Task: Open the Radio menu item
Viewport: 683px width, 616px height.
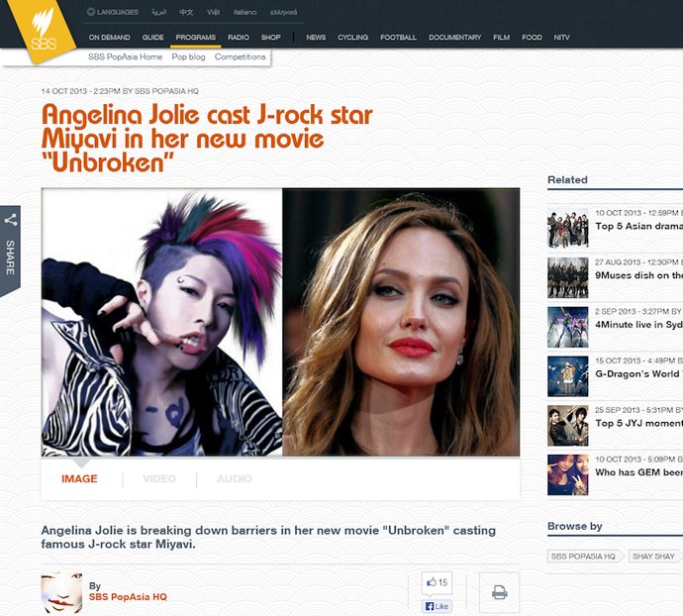Action: 239,38
